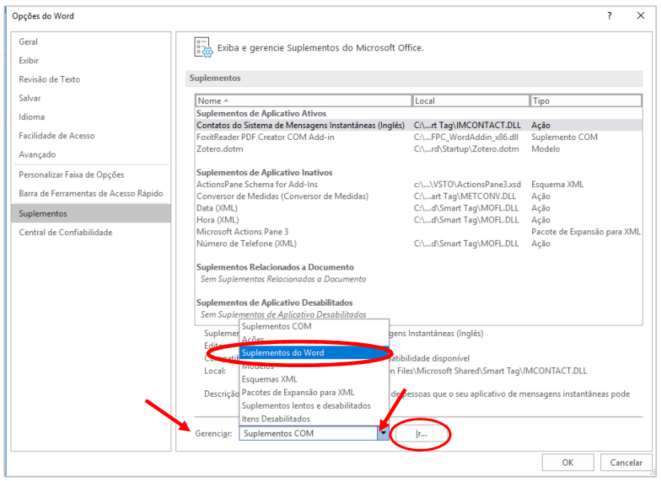This screenshot has height=481, width=661.
Task: Open the Facilidade de Acesso category
Action: tap(91, 136)
